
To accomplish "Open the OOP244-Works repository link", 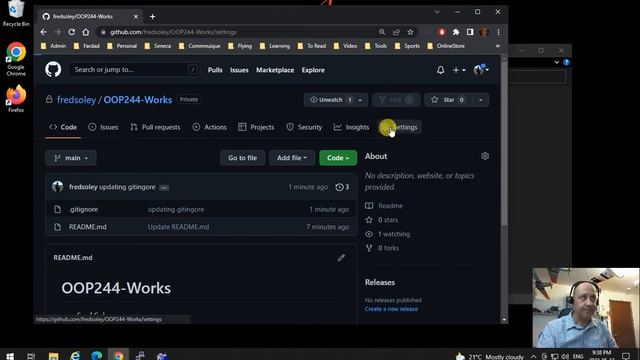I will (x=138, y=100).
